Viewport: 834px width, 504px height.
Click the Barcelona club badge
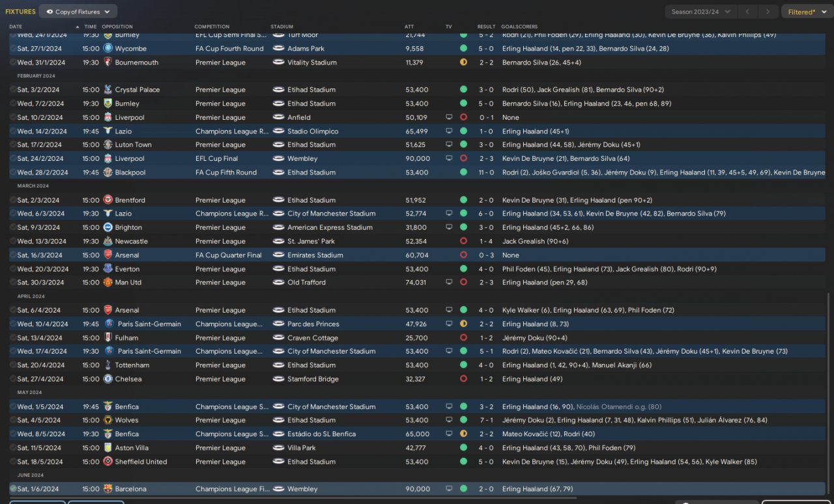point(108,489)
